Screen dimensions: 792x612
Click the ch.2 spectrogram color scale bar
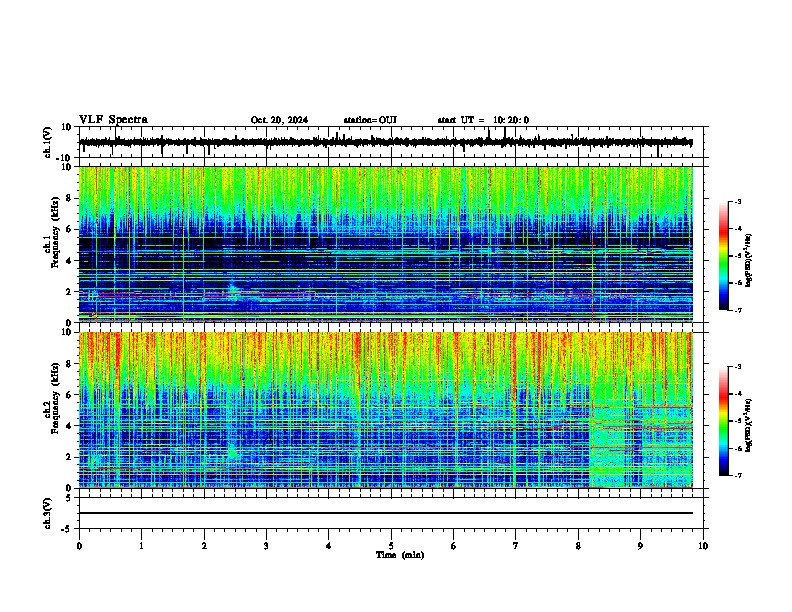[723, 421]
